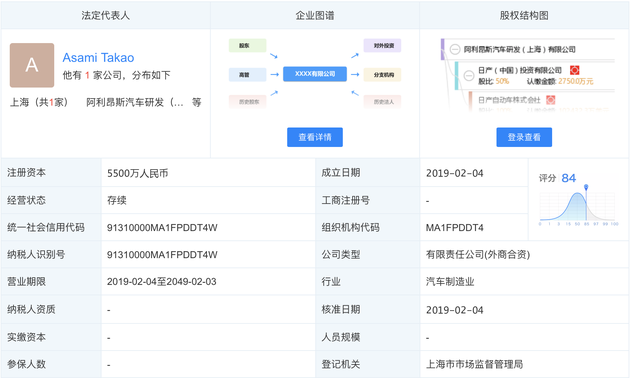The width and height of the screenshot is (630, 378).
Task: Click the 经营状态 value 存续
Action: (x=117, y=200)
